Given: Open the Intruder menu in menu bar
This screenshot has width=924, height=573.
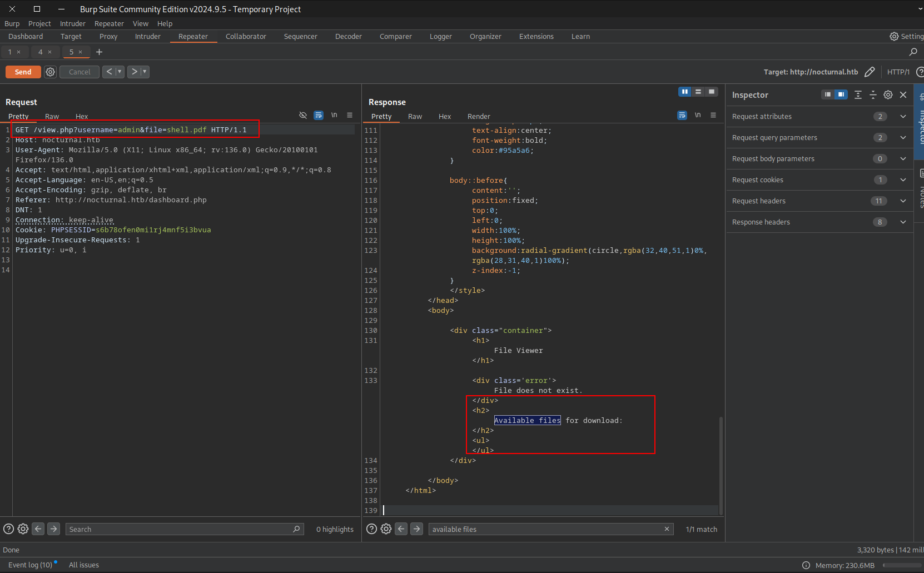Looking at the screenshot, I should pos(73,24).
